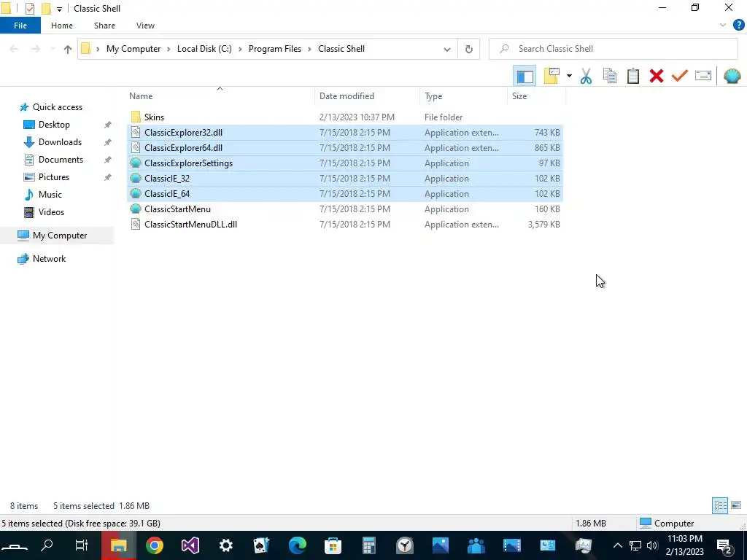The image size is (747, 560).
Task: Open Network in the navigation pane
Action: coord(49,259)
